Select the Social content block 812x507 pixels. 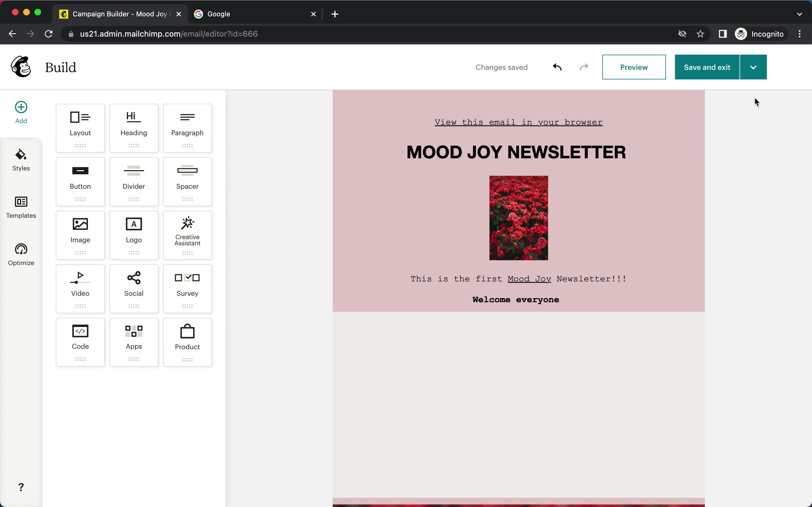pyautogui.click(x=134, y=287)
